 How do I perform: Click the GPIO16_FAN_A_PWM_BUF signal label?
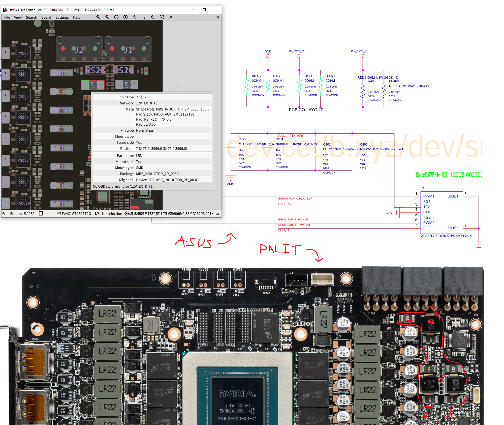tap(295, 199)
